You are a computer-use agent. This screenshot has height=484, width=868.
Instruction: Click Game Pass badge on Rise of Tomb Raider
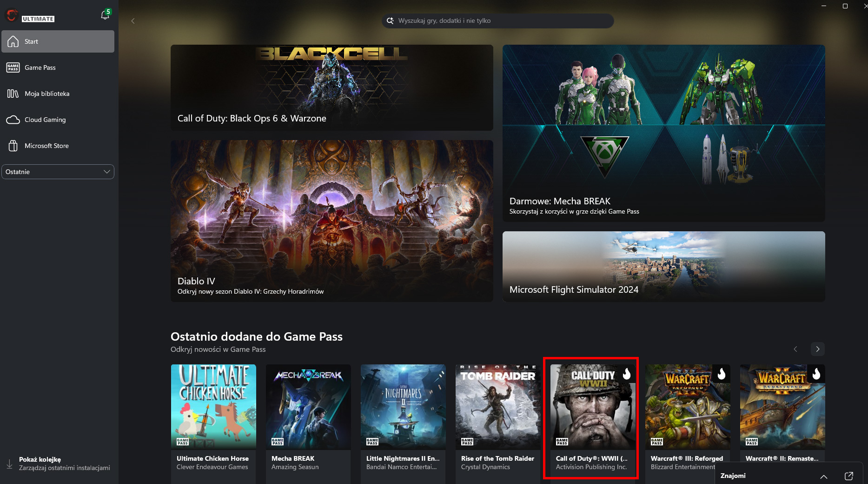(x=467, y=442)
